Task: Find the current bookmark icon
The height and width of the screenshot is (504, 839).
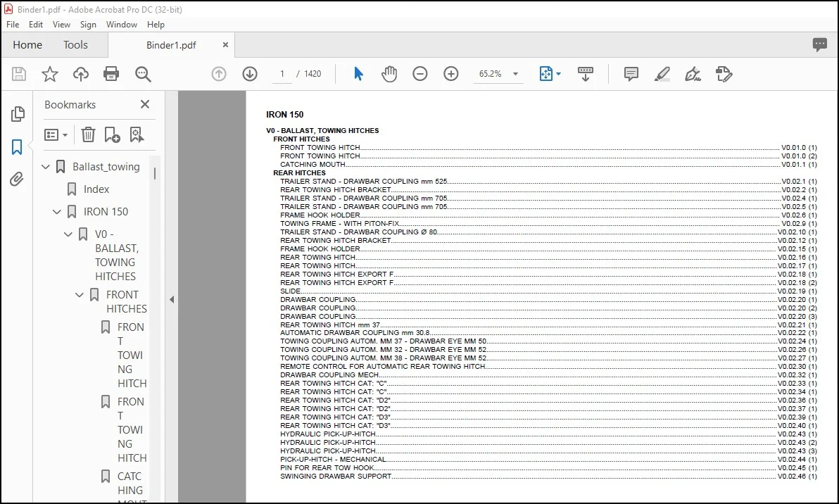Action: point(137,134)
